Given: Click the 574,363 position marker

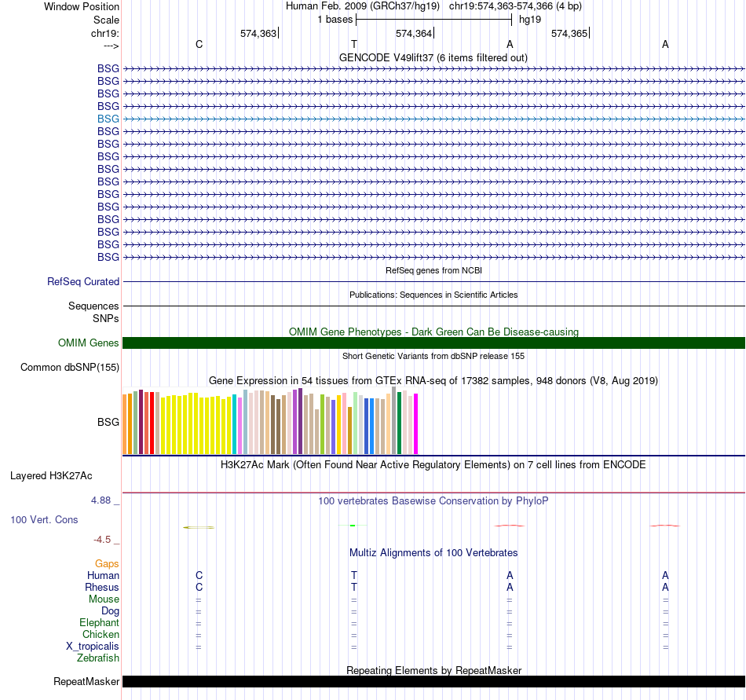Looking at the screenshot, I should click(258, 33).
